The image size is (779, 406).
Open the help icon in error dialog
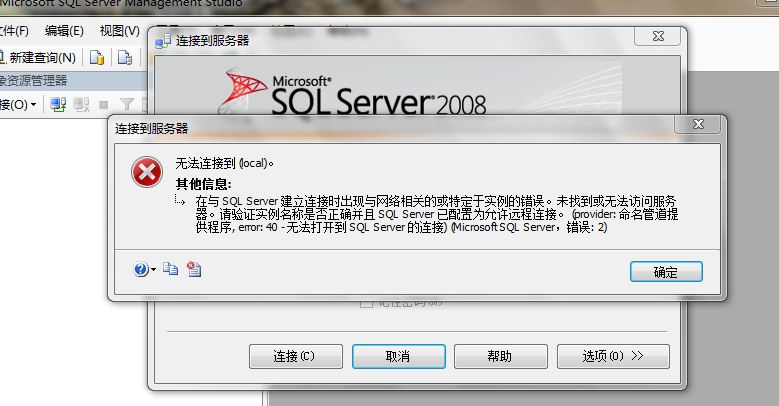tap(141, 269)
